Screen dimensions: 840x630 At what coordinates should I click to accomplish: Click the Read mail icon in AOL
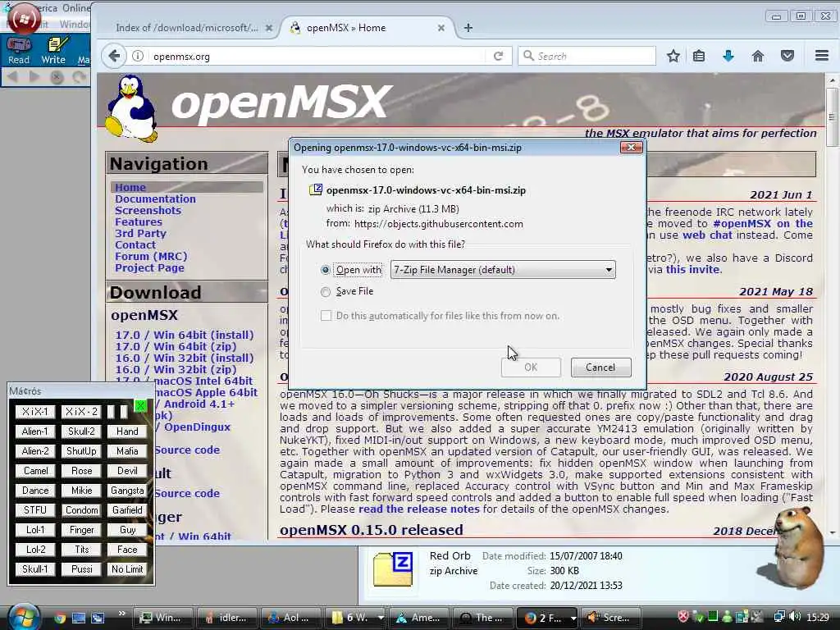pos(19,50)
